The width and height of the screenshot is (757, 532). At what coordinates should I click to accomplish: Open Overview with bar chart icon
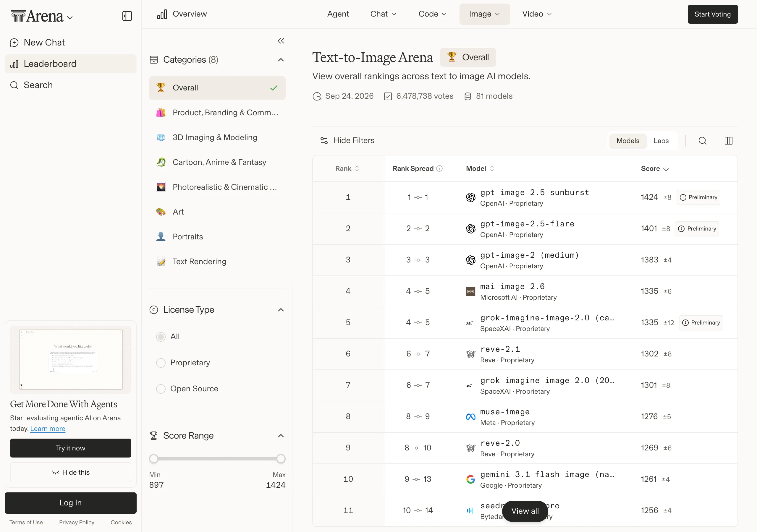[x=182, y=14]
